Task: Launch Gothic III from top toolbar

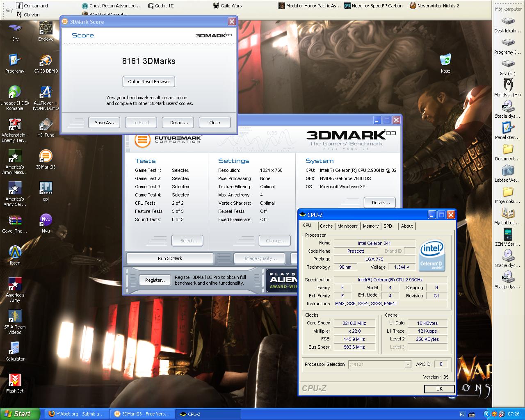Action: tap(160, 6)
